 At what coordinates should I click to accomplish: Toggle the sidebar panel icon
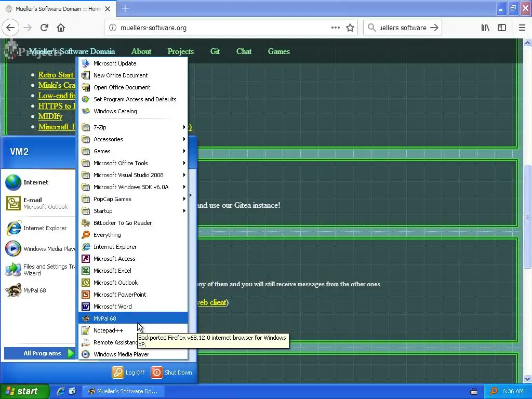coord(502,28)
